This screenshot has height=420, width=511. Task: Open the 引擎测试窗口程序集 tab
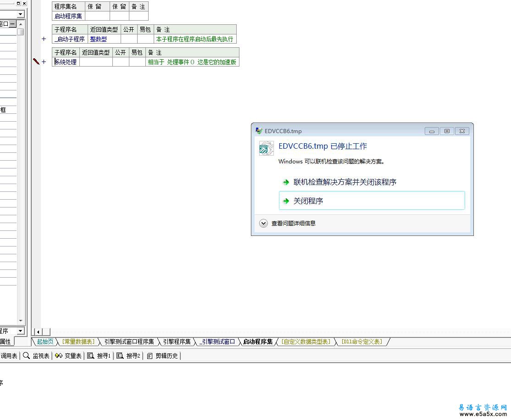coord(129,342)
